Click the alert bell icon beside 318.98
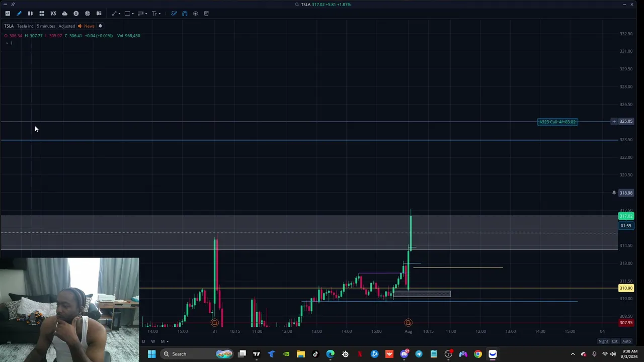 tap(614, 193)
